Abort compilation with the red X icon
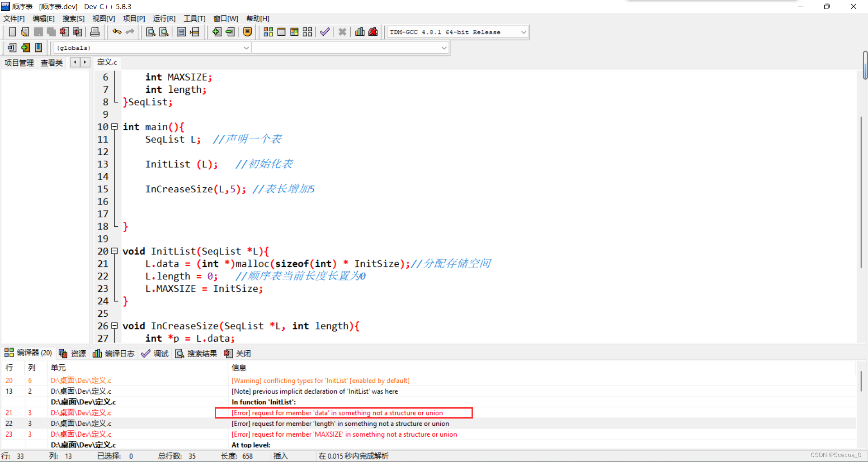This screenshot has width=868, height=462. (342, 32)
